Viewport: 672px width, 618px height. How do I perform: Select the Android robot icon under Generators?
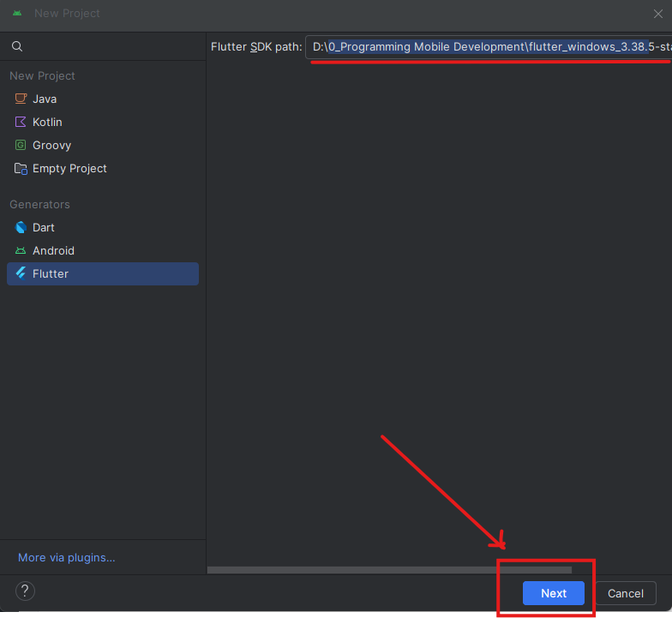(21, 250)
